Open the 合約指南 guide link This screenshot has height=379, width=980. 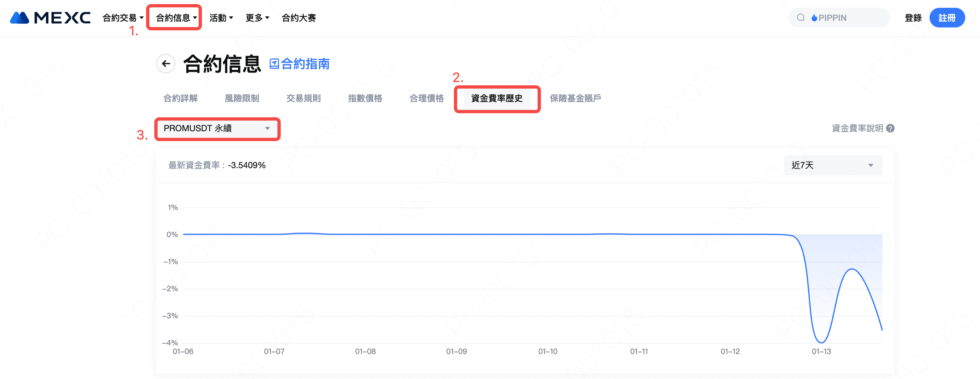point(305,64)
